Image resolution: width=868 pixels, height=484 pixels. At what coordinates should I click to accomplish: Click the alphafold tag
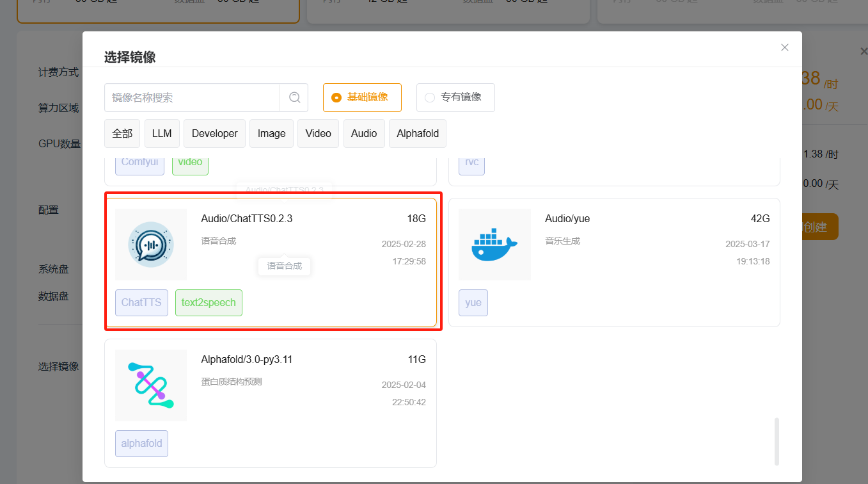pos(141,444)
